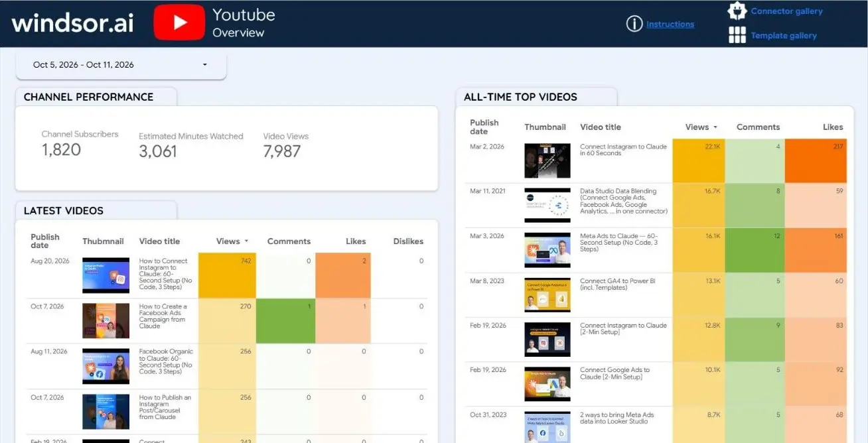This screenshot has width=868, height=443.
Task: Open thumbnail for Connect Instagram to Claude [2-Min Setup]
Action: 547,340
